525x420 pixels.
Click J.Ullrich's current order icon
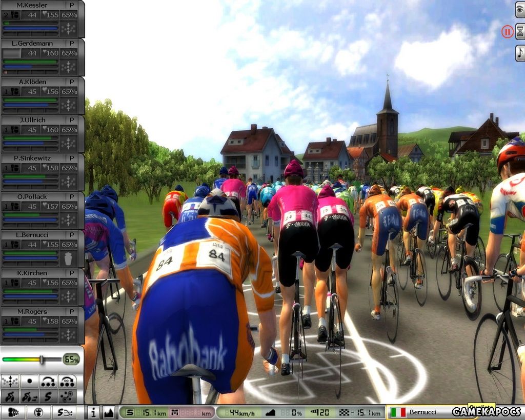(x=68, y=144)
